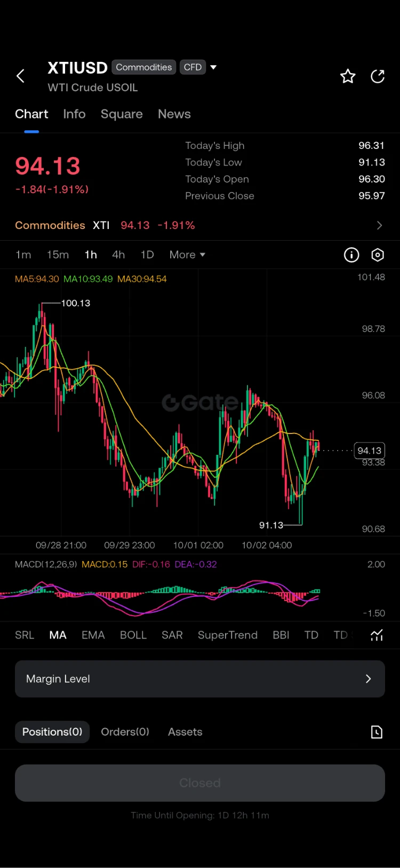Open the Assets tab
This screenshot has height=868, width=400.
coord(185,732)
